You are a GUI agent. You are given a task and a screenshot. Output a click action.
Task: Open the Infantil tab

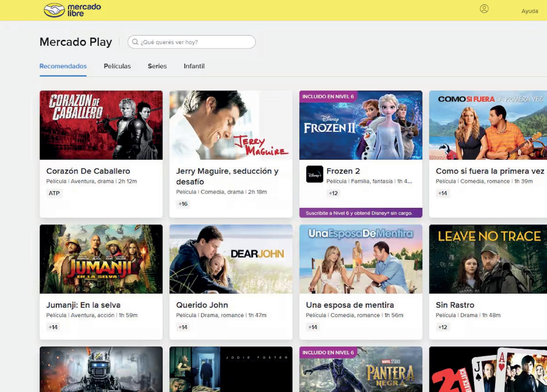[194, 66]
